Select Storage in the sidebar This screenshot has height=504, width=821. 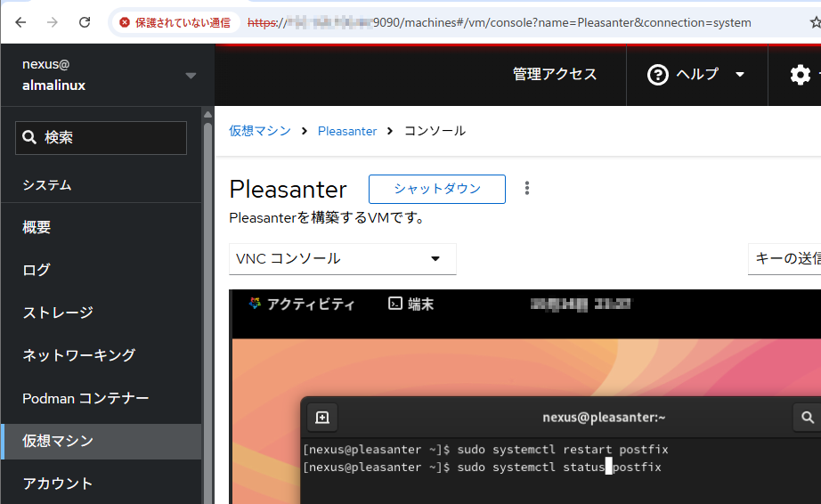pos(58,313)
